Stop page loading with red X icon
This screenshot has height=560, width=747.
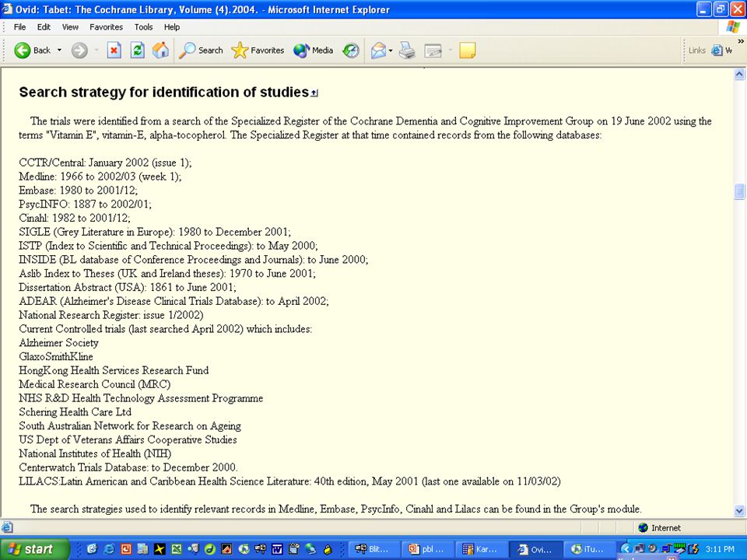(114, 50)
